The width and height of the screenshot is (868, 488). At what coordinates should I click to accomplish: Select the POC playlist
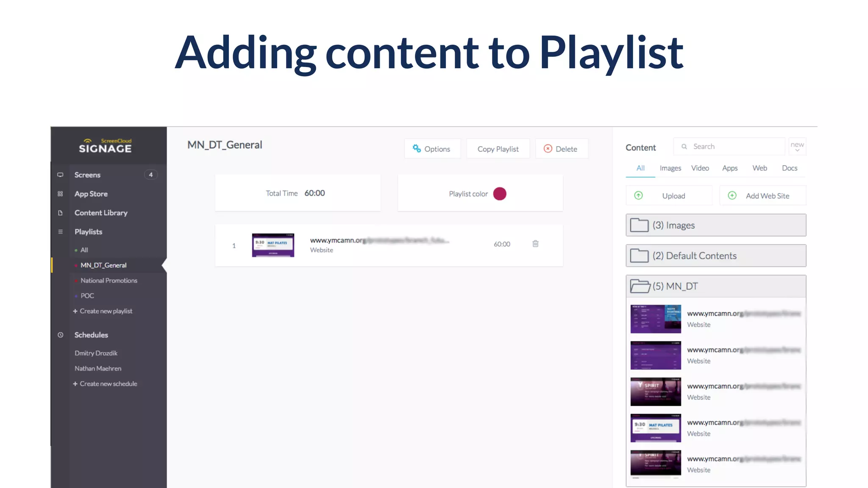[x=87, y=296]
